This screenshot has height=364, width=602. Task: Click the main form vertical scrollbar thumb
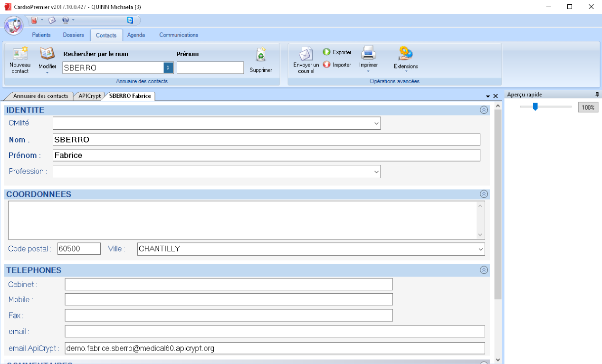[498, 204]
